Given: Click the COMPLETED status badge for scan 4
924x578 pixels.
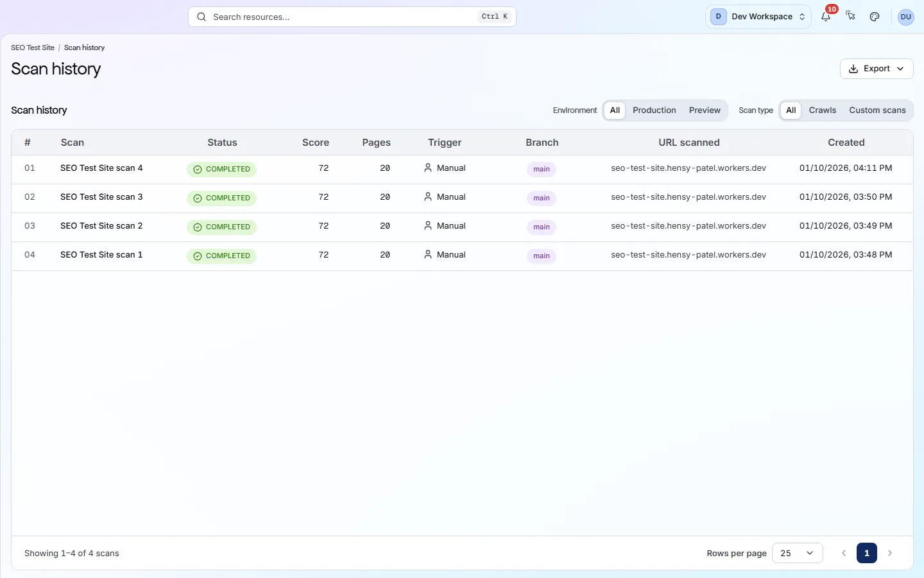Looking at the screenshot, I should click(x=221, y=170).
